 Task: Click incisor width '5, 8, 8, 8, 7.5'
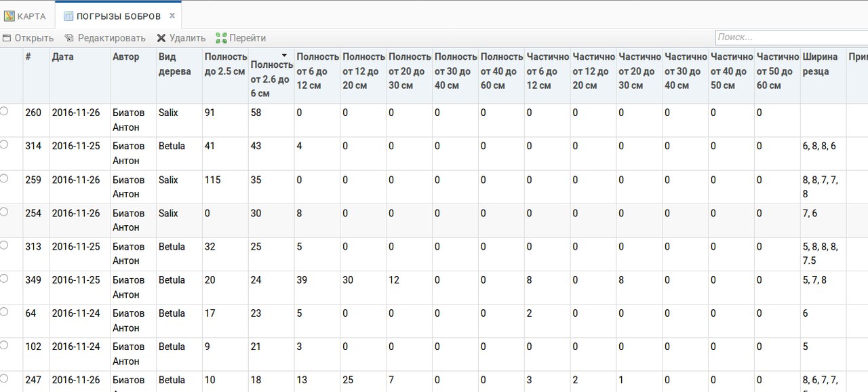click(821, 254)
